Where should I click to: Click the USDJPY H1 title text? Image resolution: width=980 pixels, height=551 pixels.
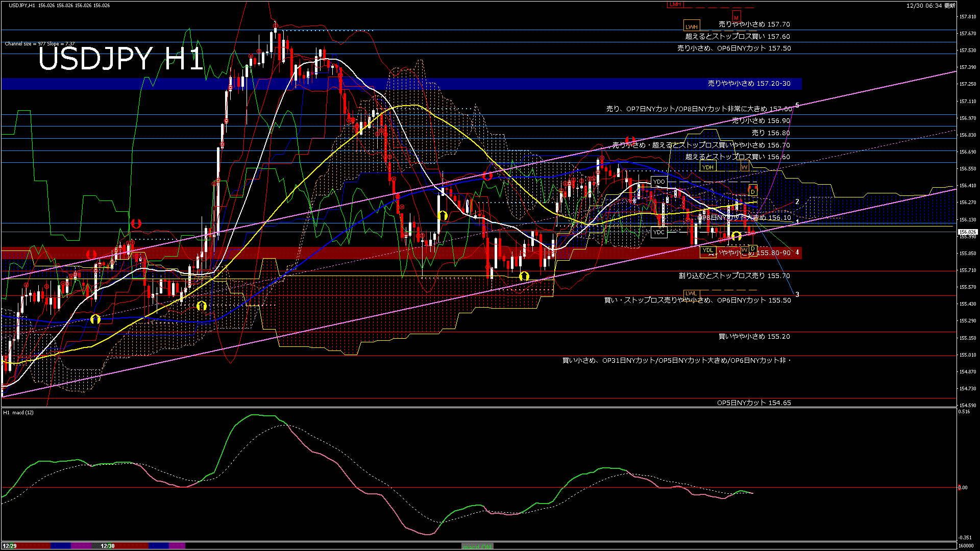(120, 59)
